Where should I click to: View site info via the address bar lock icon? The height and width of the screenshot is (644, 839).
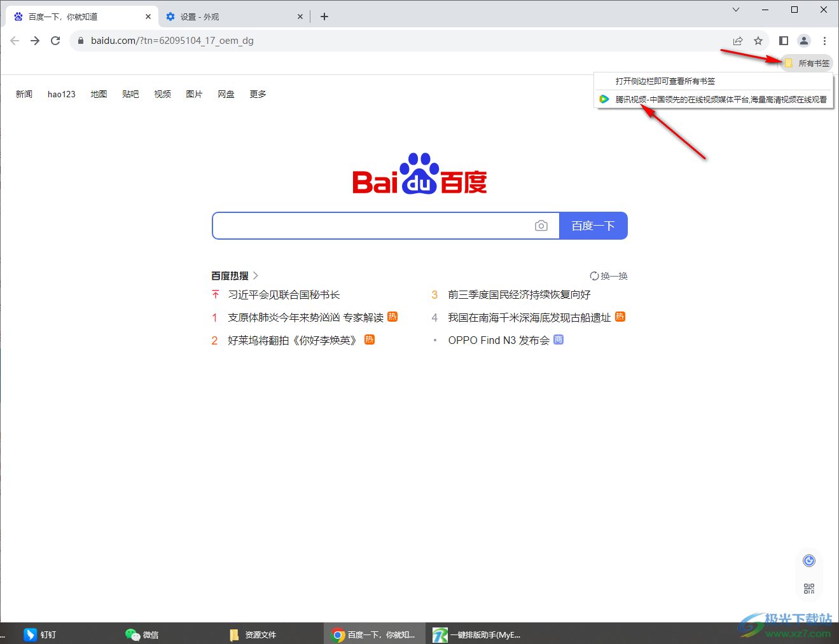click(80, 41)
